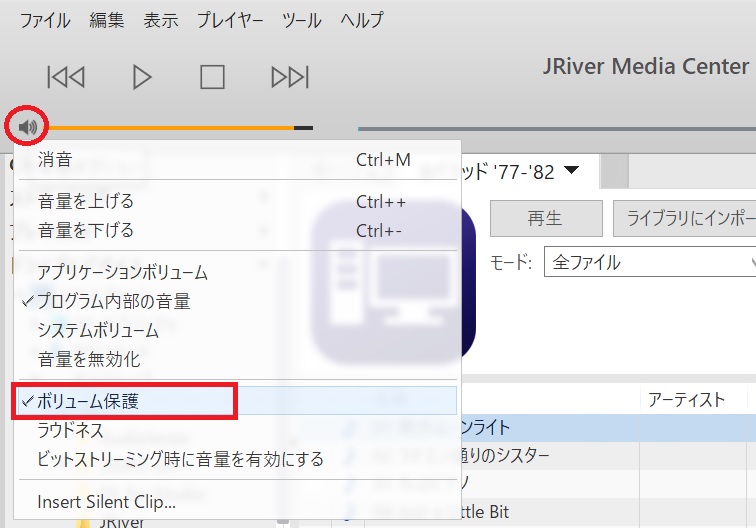Screen dimensions: 756x528
Task: Open the 表示 menu
Action: point(161,20)
